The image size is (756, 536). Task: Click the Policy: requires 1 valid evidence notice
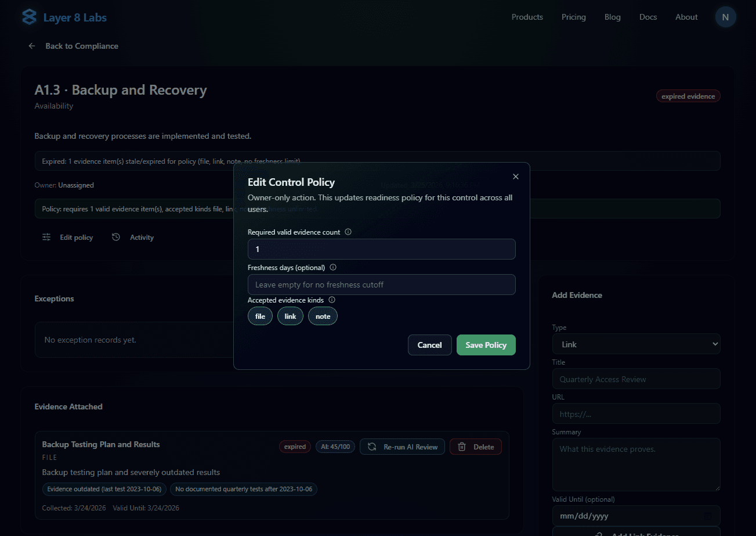377,208
